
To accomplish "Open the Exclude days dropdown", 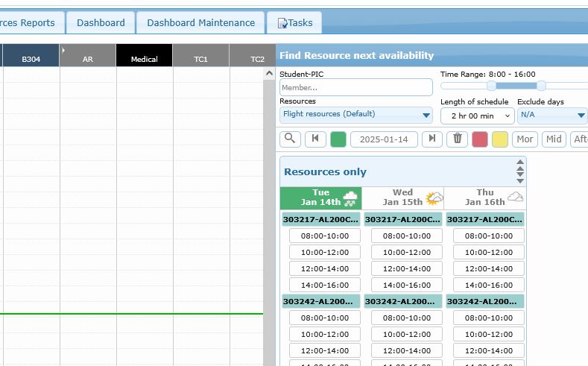I will pyautogui.click(x=552, y=115).
